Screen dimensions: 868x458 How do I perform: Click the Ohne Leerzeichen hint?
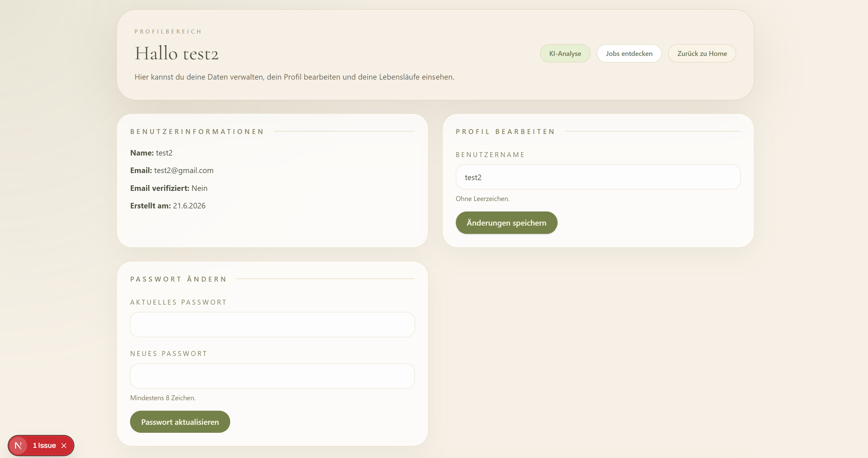[482, 199]
